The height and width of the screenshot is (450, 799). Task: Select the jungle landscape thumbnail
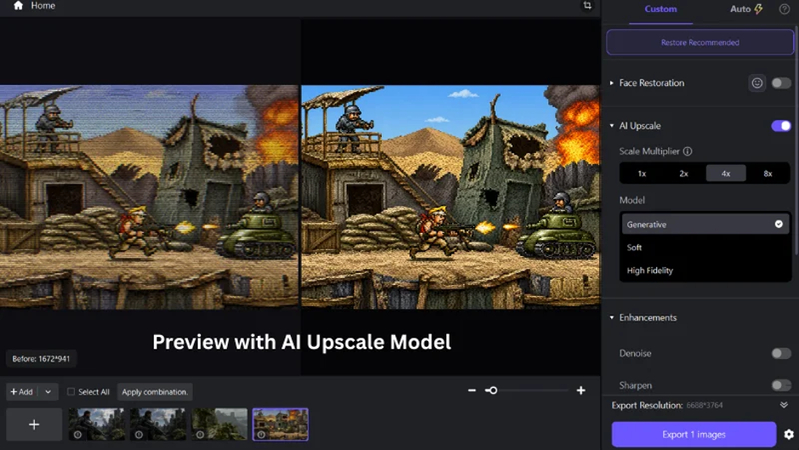(x=219, y=424)
